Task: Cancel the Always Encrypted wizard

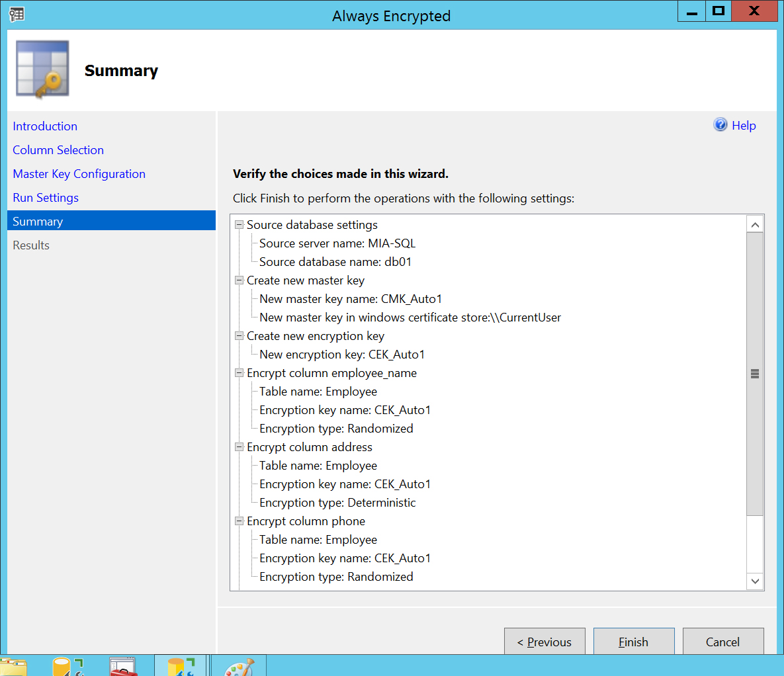Action: [x=723, y=642]
